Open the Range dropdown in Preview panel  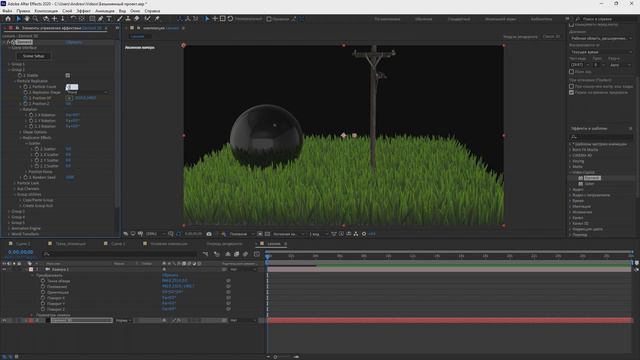(601, 38)
